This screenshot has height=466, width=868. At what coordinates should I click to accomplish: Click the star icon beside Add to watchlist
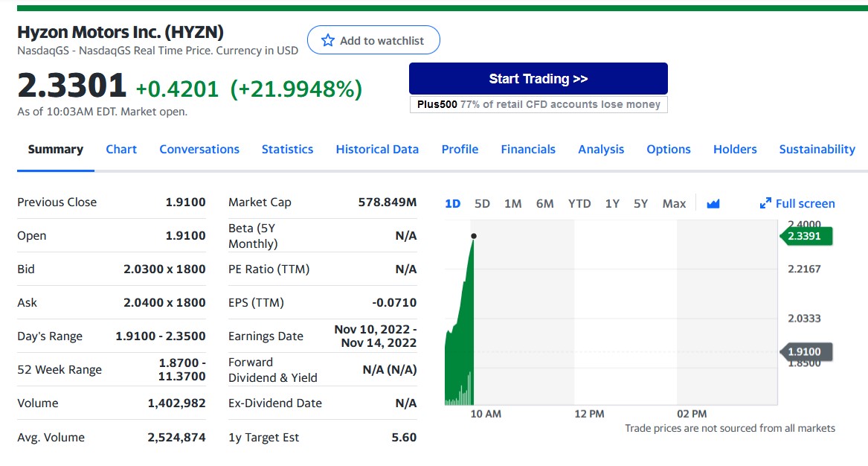[x=328, y=40]
